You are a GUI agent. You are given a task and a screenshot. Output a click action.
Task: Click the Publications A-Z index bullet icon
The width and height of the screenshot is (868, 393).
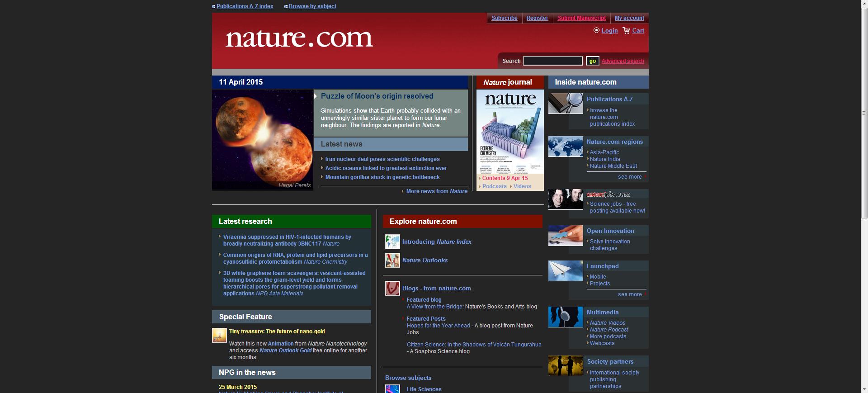214,6
